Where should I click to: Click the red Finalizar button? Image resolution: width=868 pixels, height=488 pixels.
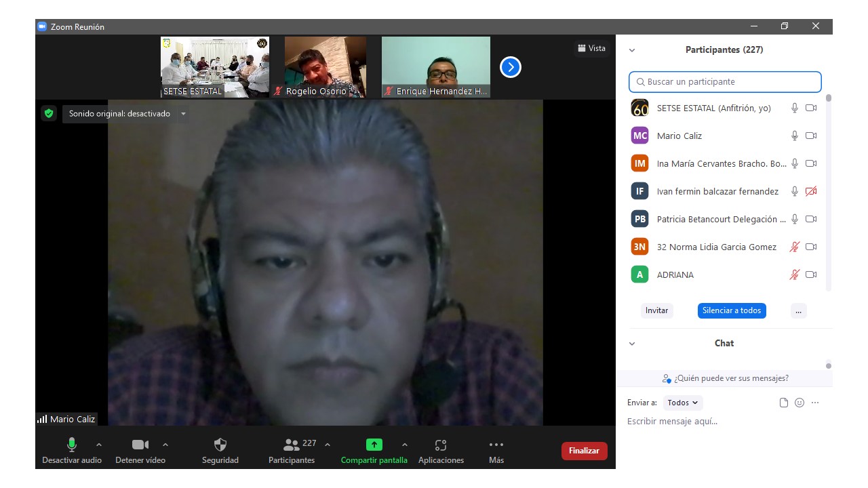coord(585,451)
